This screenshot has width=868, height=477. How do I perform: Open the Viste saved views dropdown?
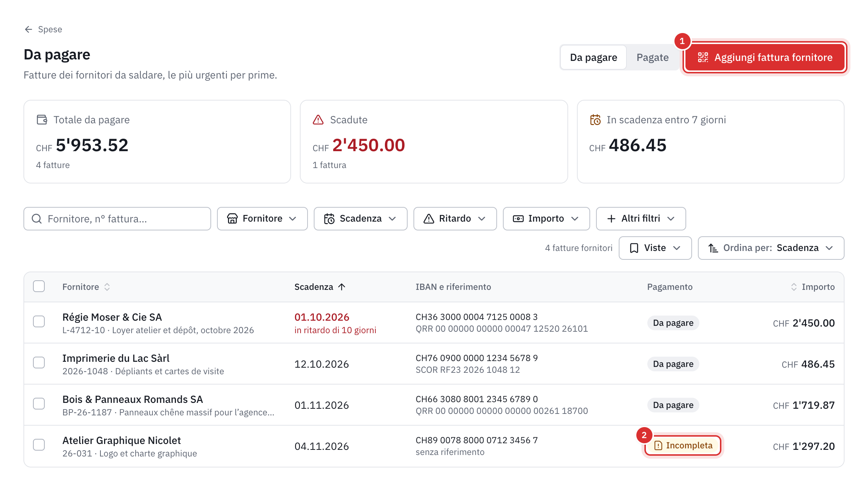click(x=655, y=248)
